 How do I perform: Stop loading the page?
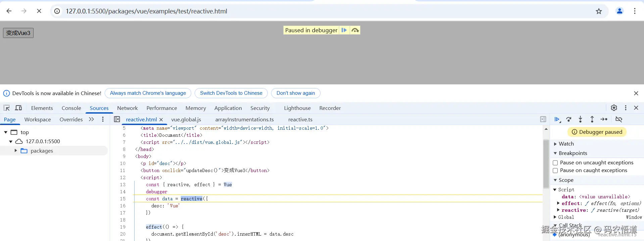click(39, 11)
